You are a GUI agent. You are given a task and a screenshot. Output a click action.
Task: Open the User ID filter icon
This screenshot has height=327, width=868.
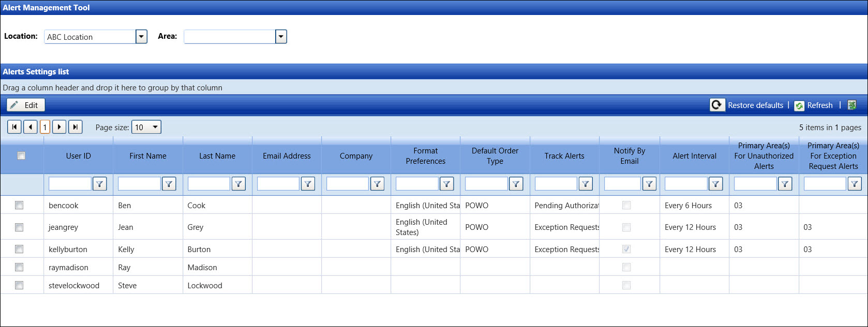[x=99, y=184]
